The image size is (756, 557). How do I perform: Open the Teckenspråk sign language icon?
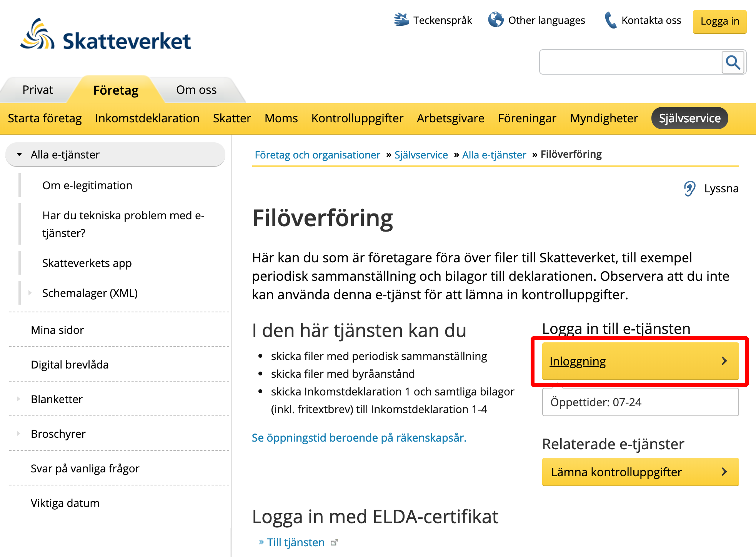pos(401,20)
